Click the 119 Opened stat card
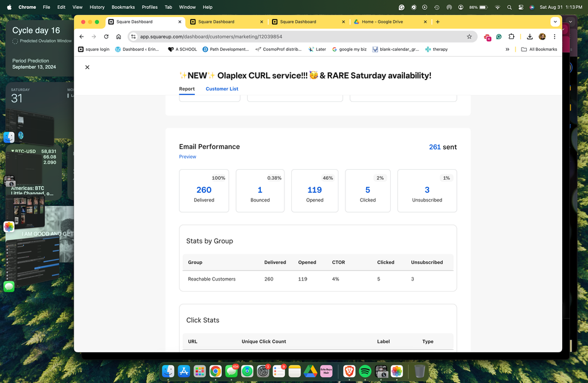This screenshot has height=383, width=588. point(315,190)
